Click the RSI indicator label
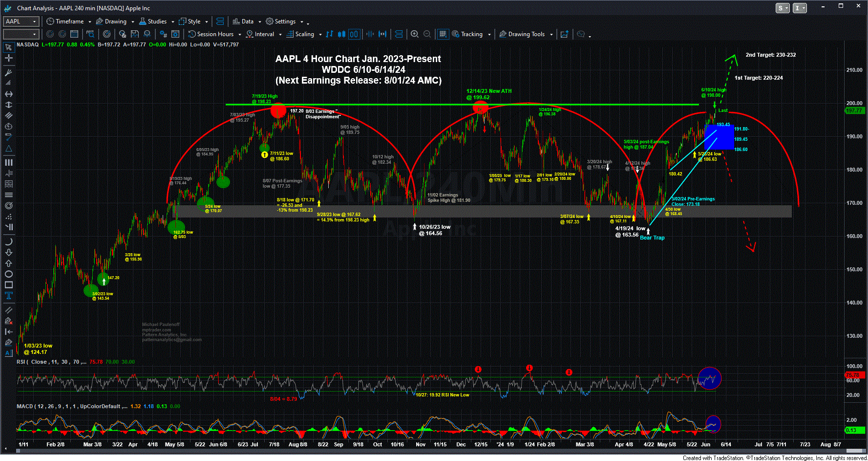 [51, 362]
